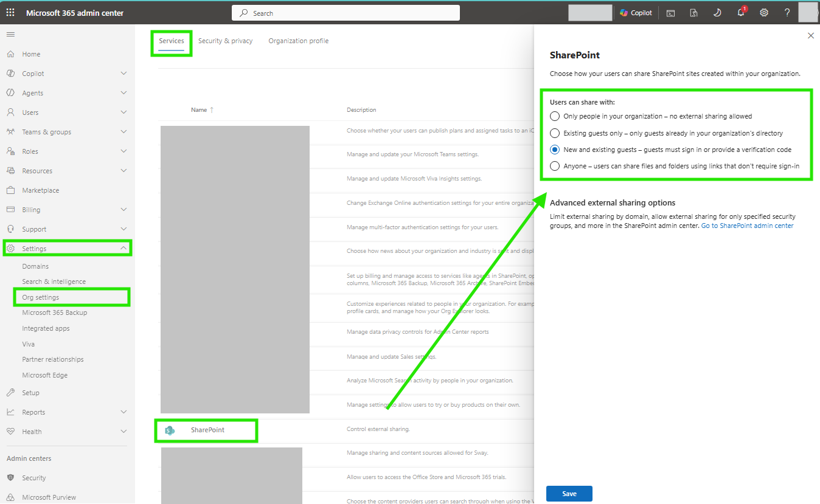Click the Users person icon
This screenshot has height=504, width=820.
click(10, 112)
